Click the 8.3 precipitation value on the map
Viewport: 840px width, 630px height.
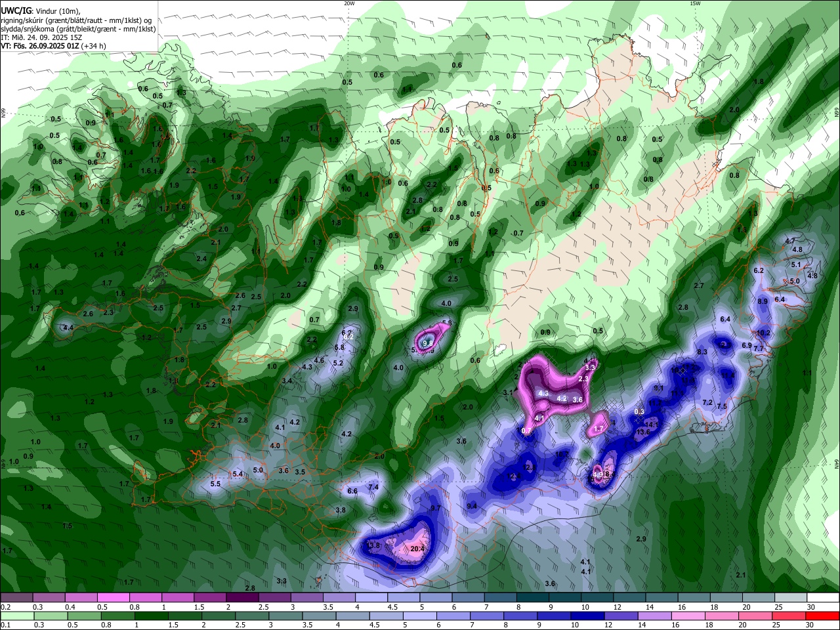pyautogui.click(x=702, y=352)
